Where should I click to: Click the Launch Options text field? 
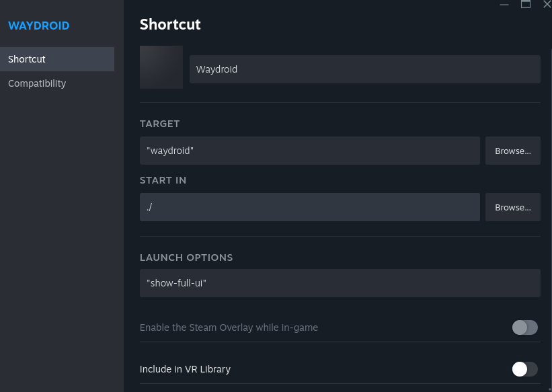click(x=340, y=283)
